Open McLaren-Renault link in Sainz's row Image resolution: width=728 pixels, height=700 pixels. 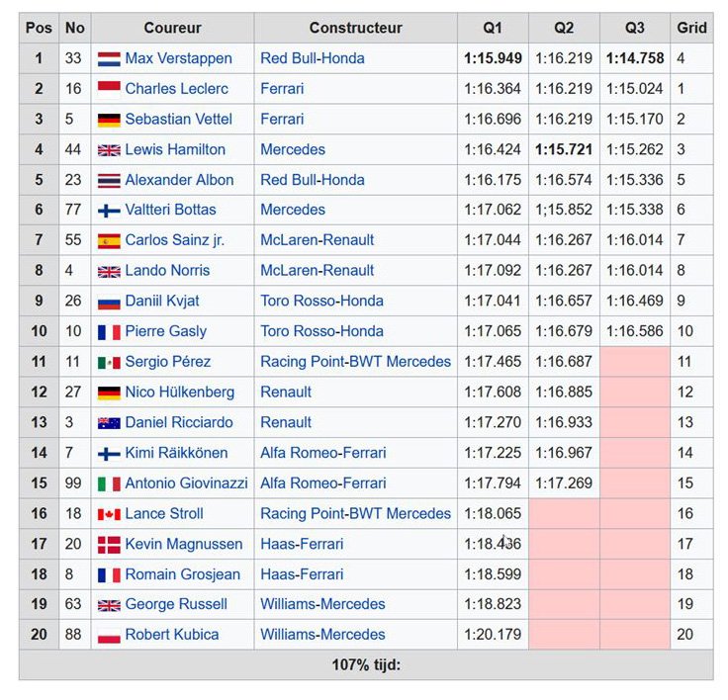[317, 240]
